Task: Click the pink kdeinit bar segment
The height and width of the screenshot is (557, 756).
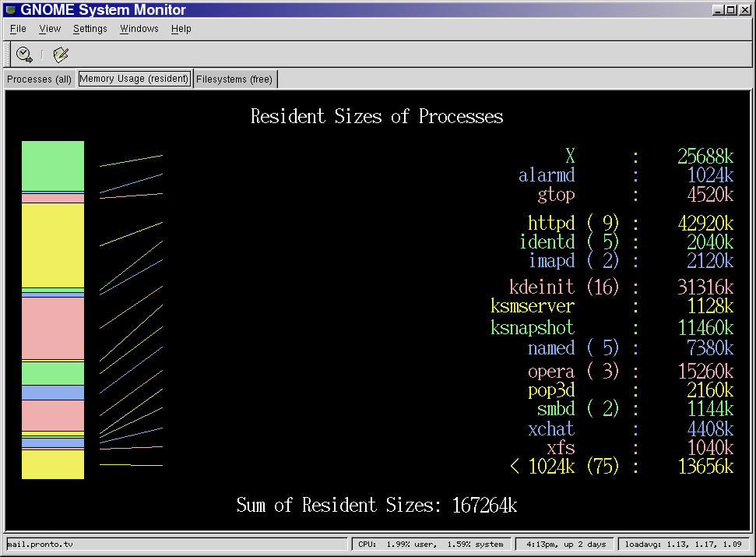Action: click(53, 329)
